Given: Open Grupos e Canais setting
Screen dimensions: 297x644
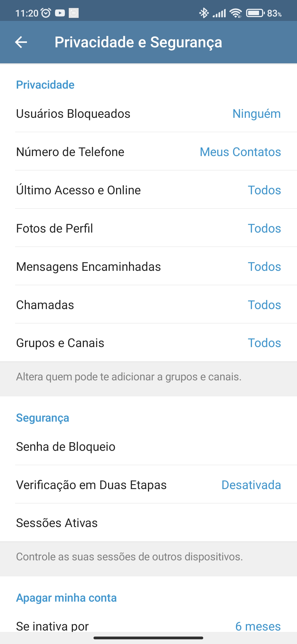Looking at the screenshot, I should pyautogui.click(x=148, y=343).
